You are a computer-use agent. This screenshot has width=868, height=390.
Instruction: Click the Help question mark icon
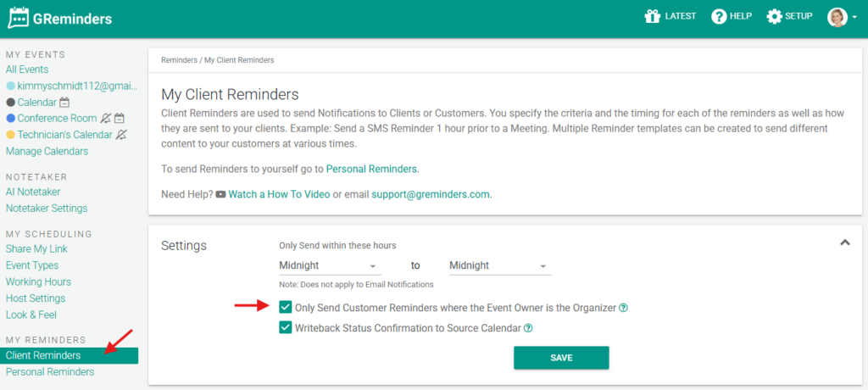719,16
